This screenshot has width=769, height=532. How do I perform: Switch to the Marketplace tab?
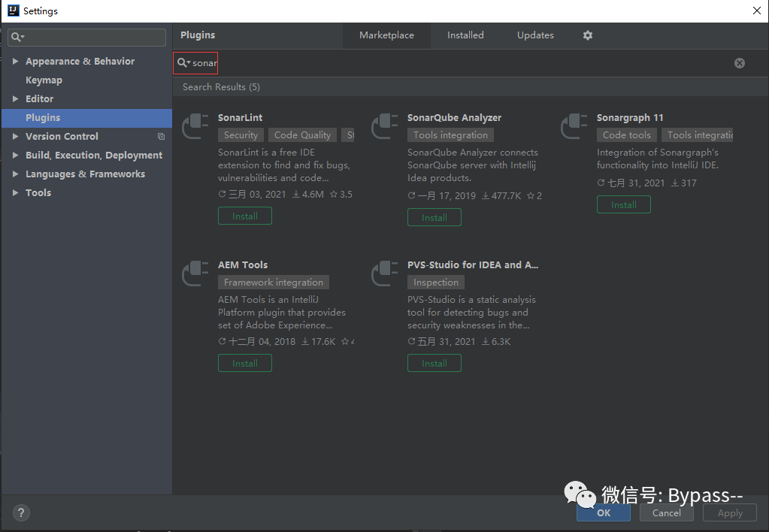pos(386,35)
